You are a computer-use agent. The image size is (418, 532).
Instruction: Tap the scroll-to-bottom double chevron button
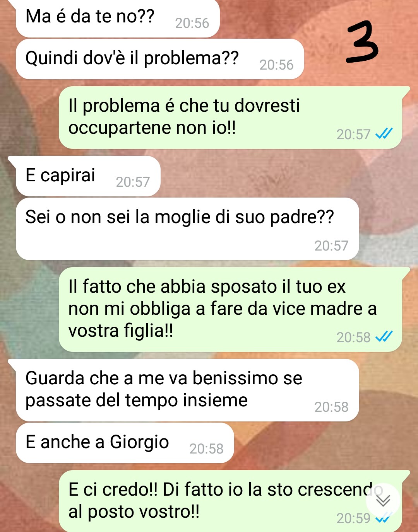(x=383, y=500)
